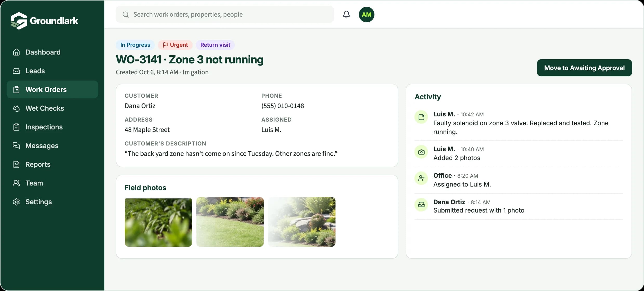The width and height of the screenshot is (644, 291).
Task: Open the close-up leaves field photo
Action: coord(158,222)
